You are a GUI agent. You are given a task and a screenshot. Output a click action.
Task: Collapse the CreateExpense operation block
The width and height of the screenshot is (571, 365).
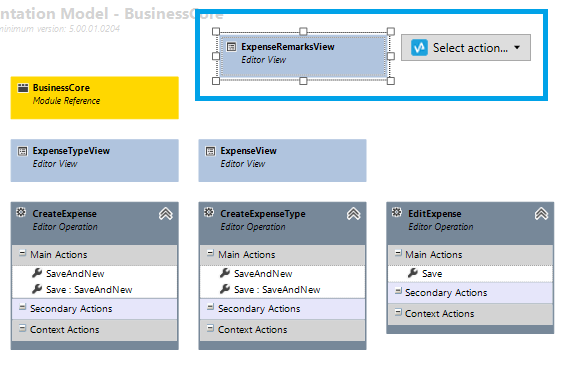[x=166, y=214]
